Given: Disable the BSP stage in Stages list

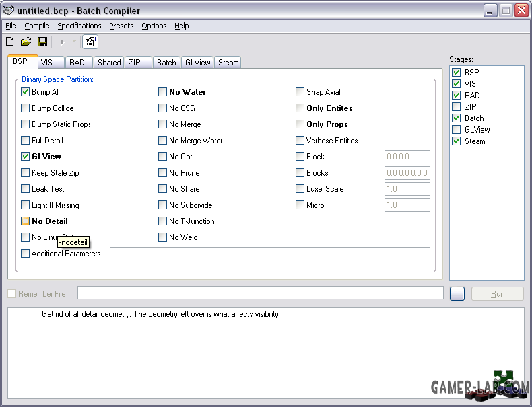Looking at the screenshot, I should point(457,72).
